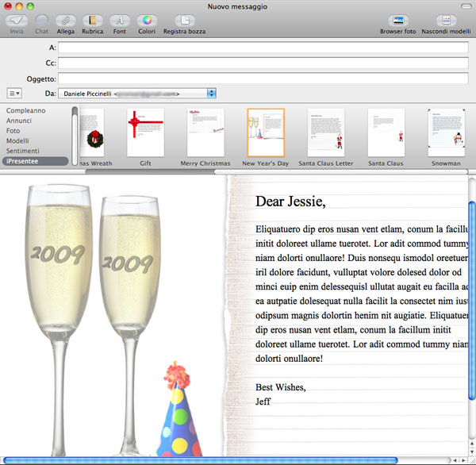Click the red close window button

(x=8, y=6)
